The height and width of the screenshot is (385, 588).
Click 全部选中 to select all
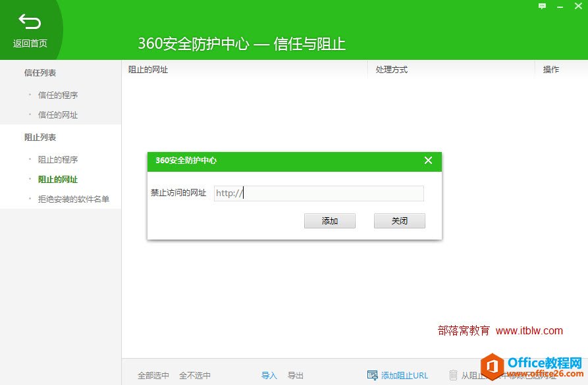[153, 375]
